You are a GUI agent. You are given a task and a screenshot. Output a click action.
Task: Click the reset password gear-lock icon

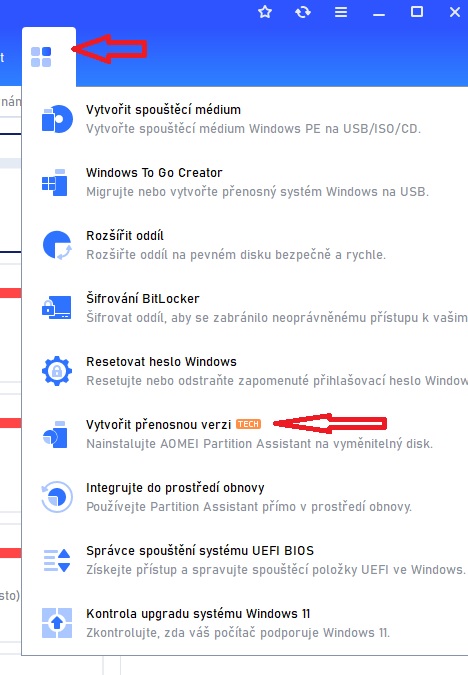coord(57,371)
